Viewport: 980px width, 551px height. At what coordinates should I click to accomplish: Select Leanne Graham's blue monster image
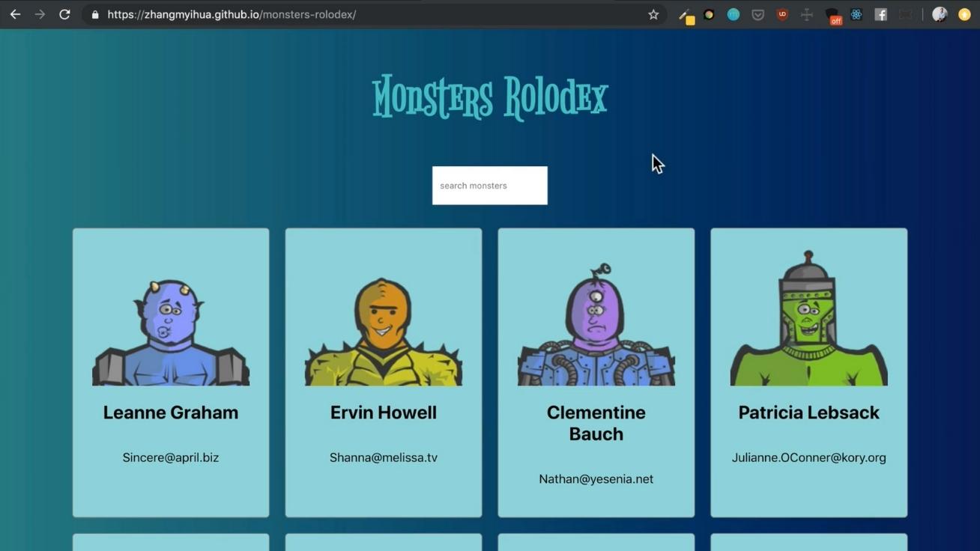(x=171, y=333)
